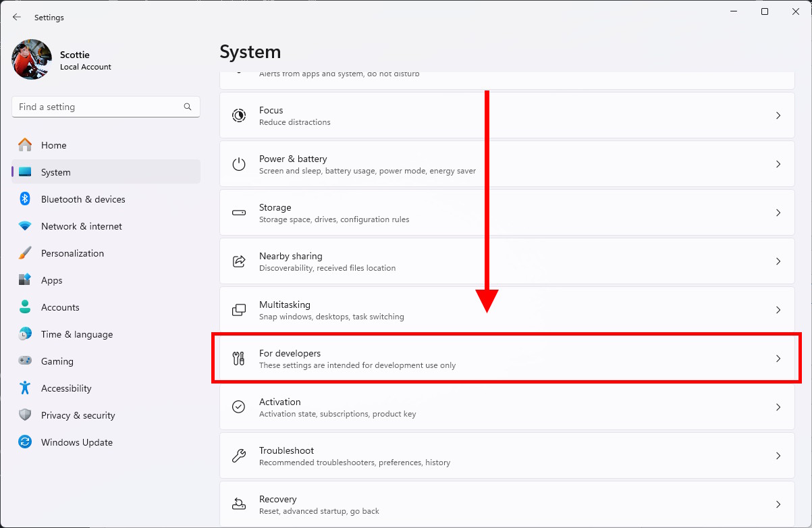812x528 pixels.
Task: Click the Bluetooth icon in sidebar
Action: pyautogui.click(x=25, y=199)
